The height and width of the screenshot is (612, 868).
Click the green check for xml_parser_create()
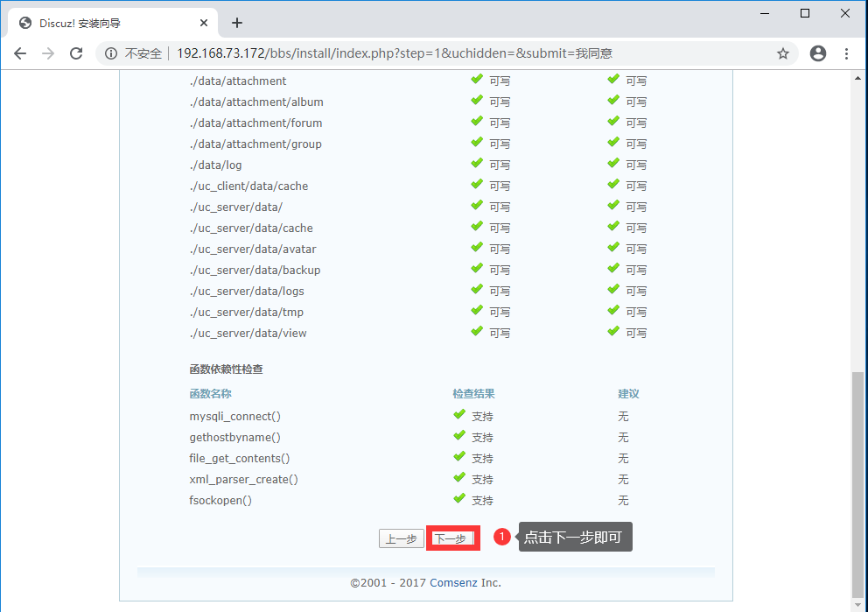coord(459,477)
